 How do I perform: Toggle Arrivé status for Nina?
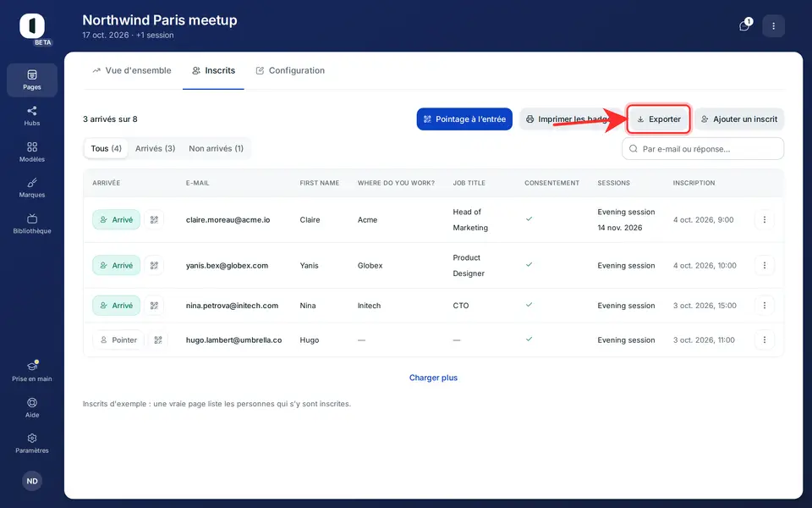(x=117, y=306)
